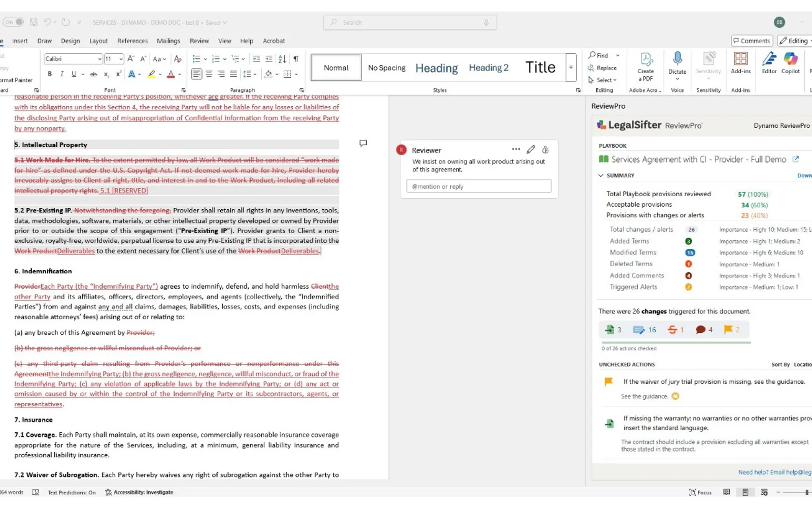This screenshot has width=812, height=508.
Task: Toggle AutoSave switch
Action: point(14,22)
